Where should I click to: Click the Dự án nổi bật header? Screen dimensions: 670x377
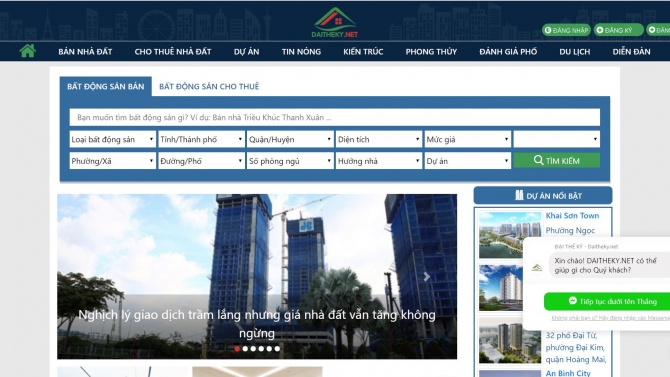click(543, 196)
